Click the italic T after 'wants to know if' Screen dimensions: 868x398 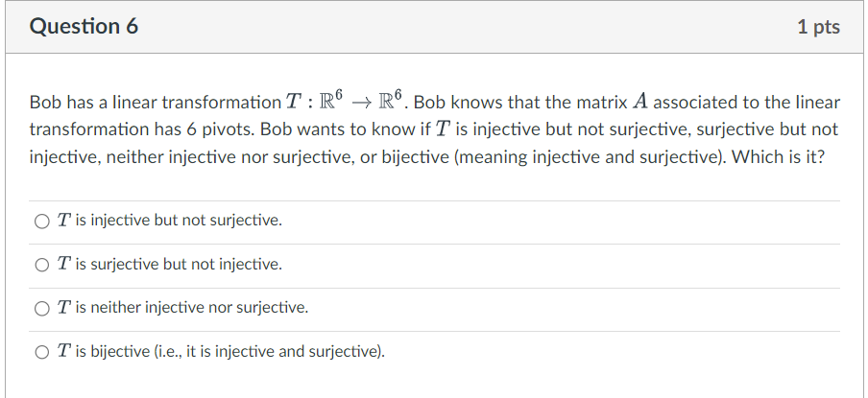[443, 129]
